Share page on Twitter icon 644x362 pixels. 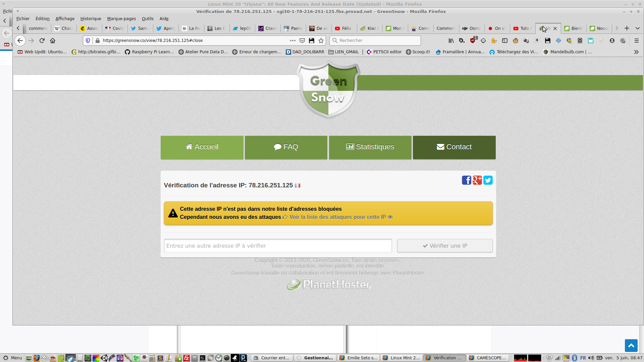[x=488, y=180]
